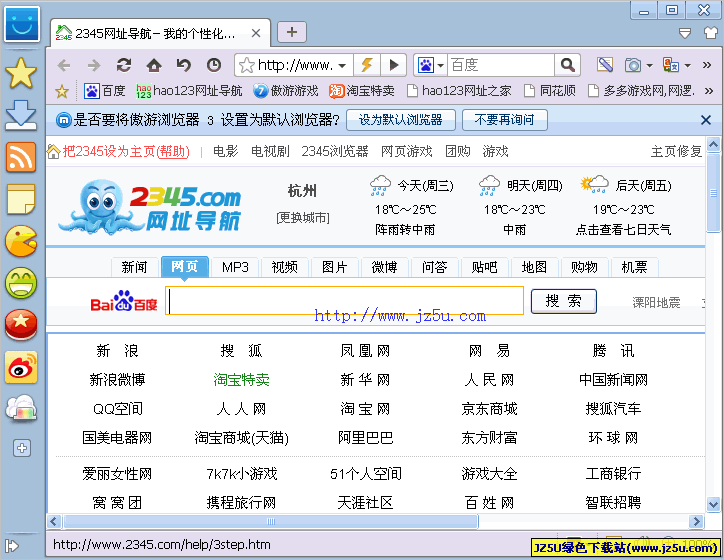Open the 百度 bookmark
This screenshot has width=724, height=560.
click(105, 91)
